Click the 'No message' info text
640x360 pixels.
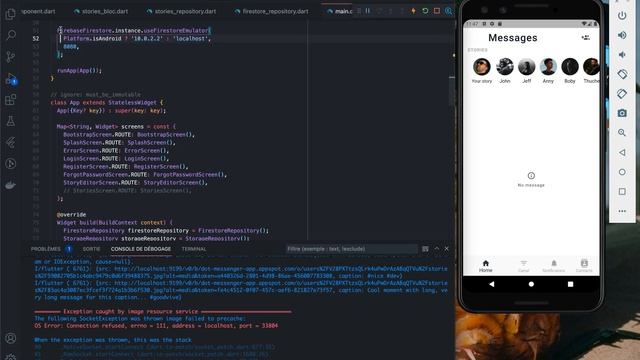[x=531, y=185]
